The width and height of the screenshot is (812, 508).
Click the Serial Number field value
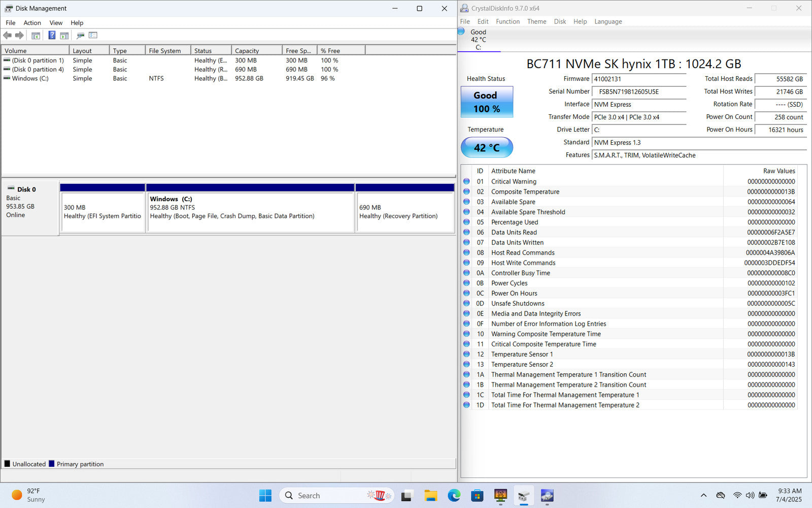pos(638,92)
